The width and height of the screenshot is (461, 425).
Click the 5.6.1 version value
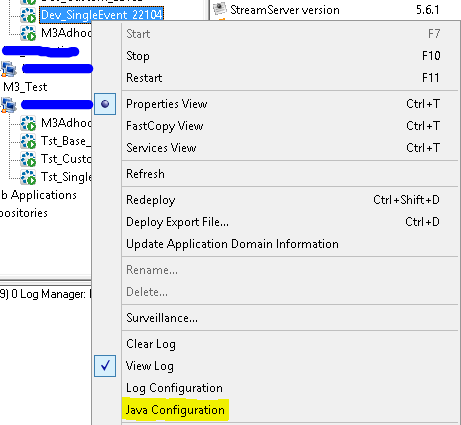[428, 10]
